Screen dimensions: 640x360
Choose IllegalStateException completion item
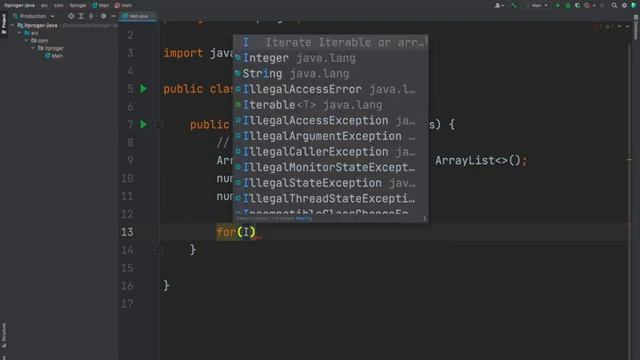(x=330, y=183)
